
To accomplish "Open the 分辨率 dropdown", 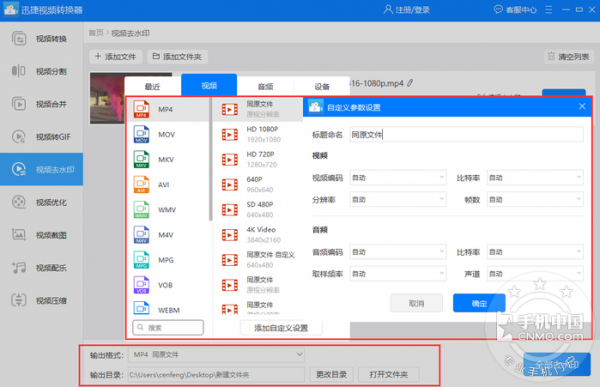I will 398,199.
